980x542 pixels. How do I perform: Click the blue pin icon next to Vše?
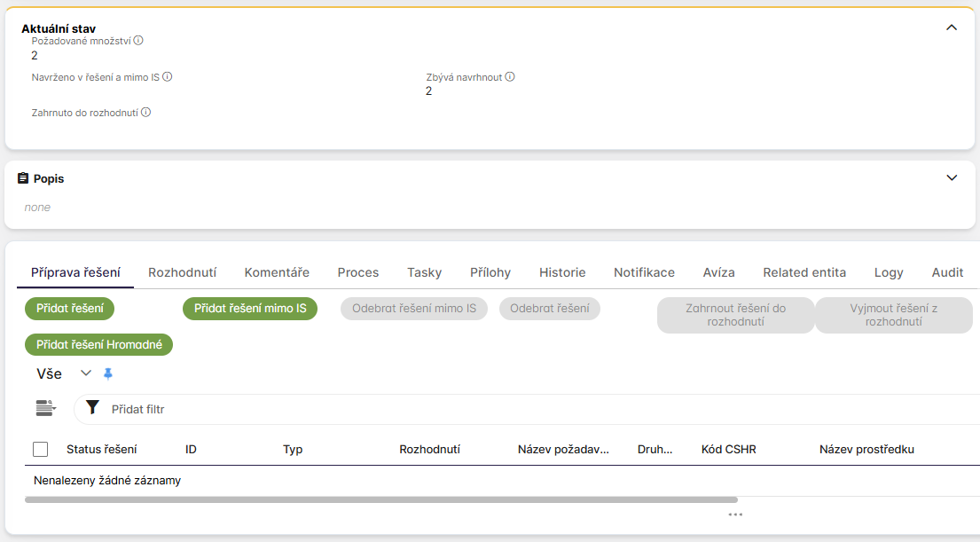(108, 373)
